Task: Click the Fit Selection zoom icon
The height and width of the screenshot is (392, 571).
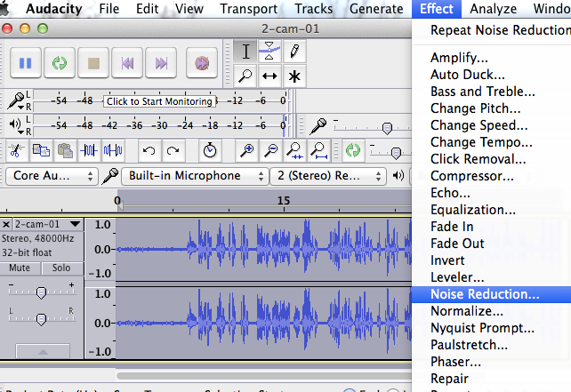Action: pos(294,150)
